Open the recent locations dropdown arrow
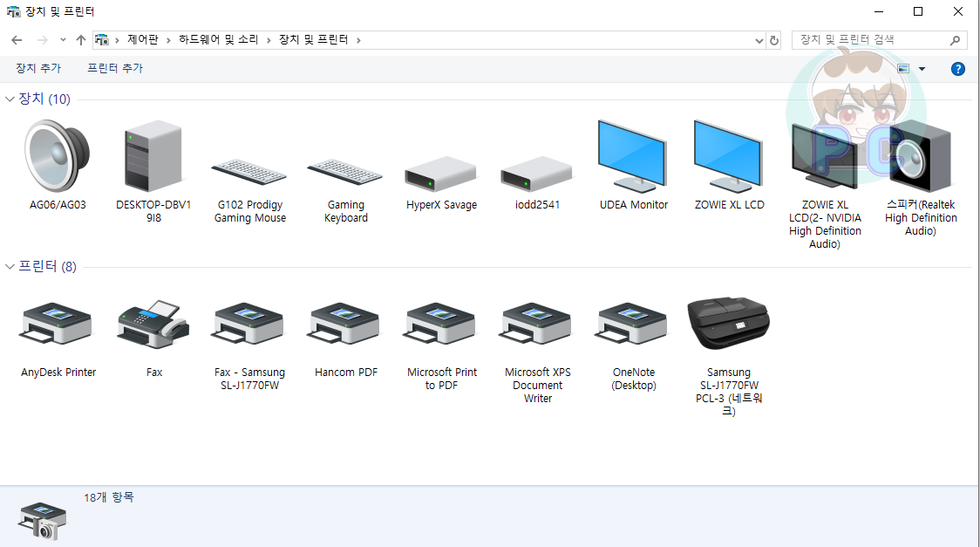The image size is (980, 547). point(63,40)
